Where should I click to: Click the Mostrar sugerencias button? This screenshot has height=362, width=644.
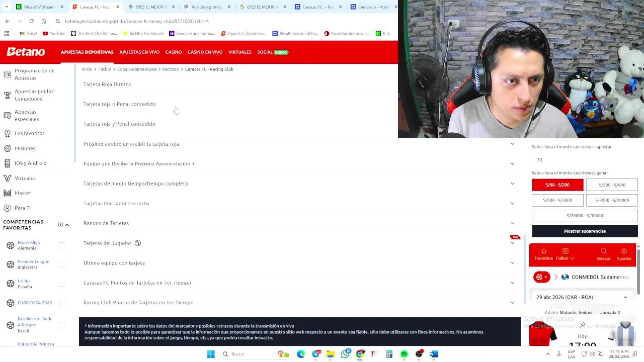585,231
